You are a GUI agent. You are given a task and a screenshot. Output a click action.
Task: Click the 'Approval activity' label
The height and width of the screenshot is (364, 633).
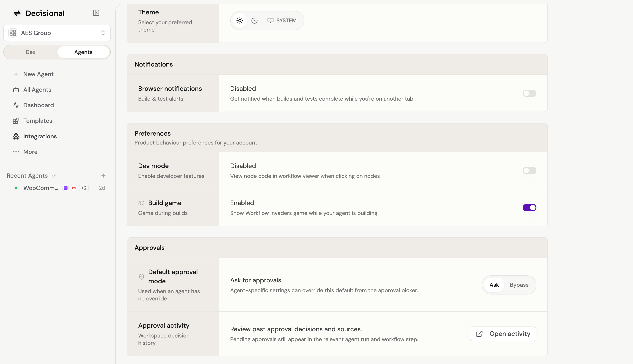(x=164, y=325)
